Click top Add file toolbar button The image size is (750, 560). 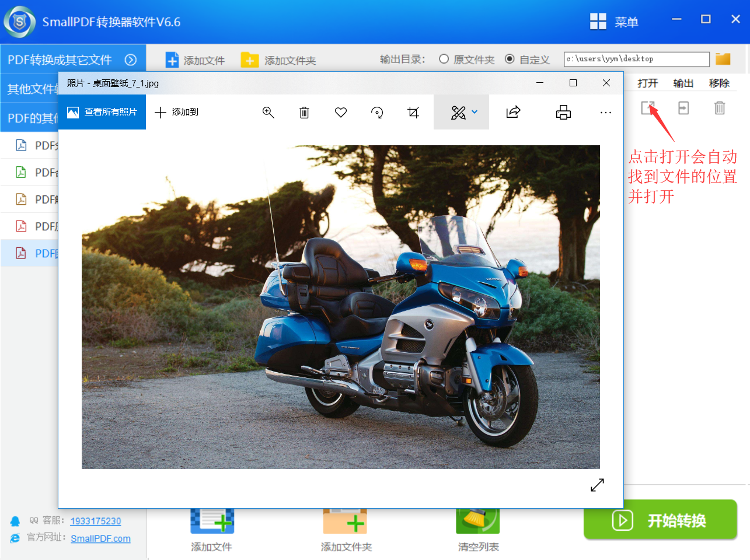tap(195, 60)
